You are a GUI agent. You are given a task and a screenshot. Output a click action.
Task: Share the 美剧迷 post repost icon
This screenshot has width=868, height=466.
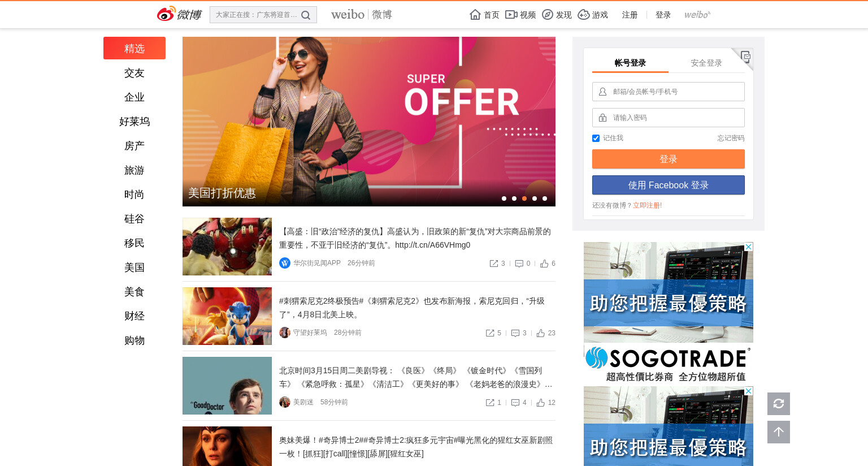[490, 403]
